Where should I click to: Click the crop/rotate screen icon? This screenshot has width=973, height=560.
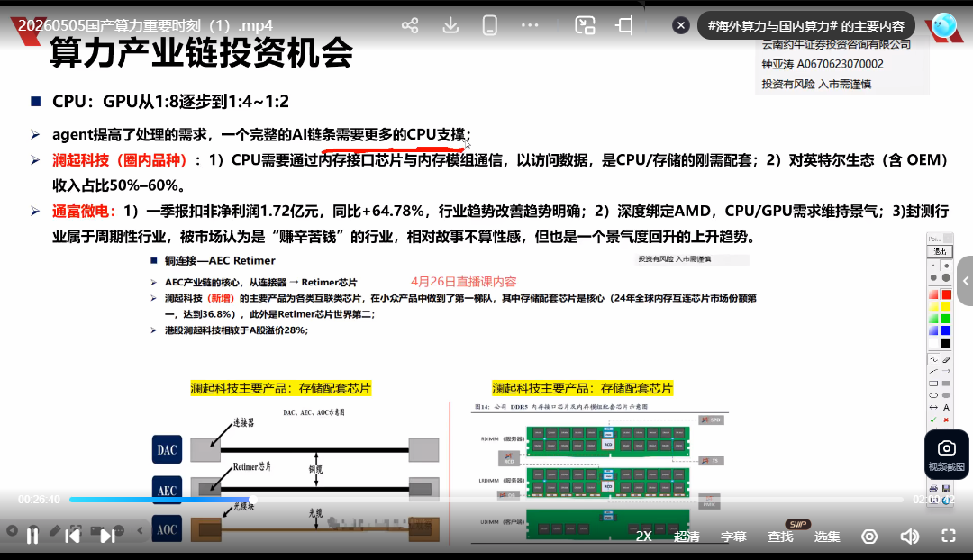point(624,25)
